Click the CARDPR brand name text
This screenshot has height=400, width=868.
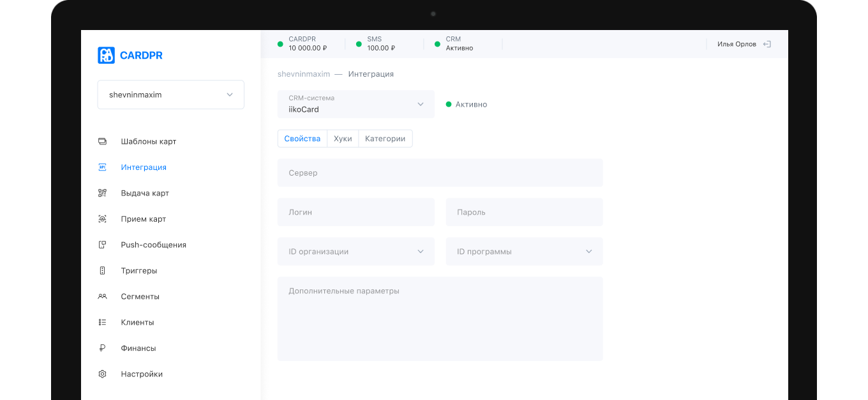[x=141, y=56]
